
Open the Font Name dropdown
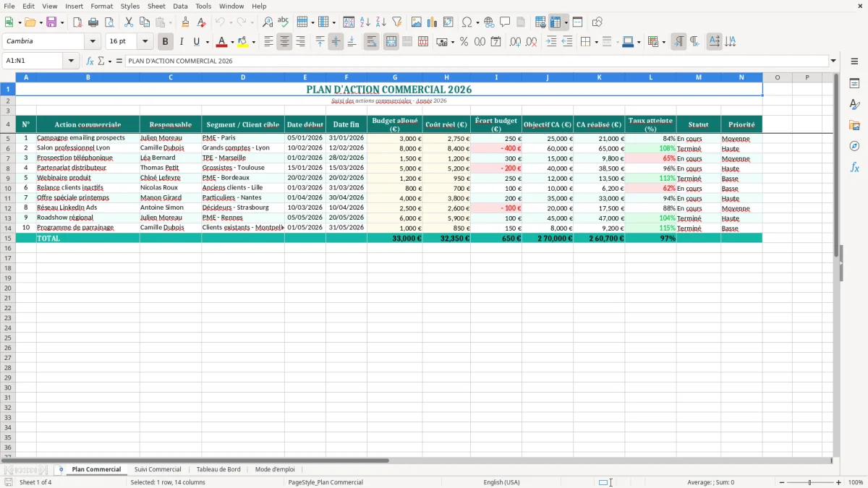[93, 42]
